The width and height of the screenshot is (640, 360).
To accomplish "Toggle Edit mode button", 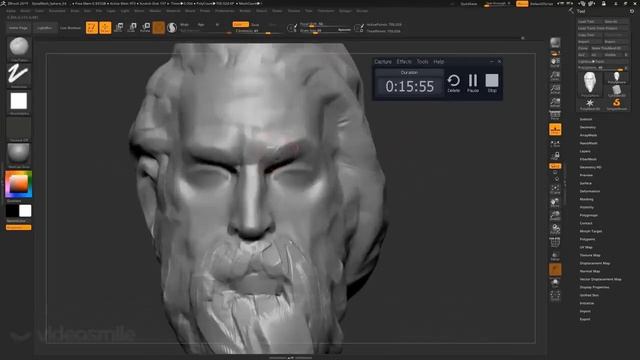I will click(x=92, y=28).
